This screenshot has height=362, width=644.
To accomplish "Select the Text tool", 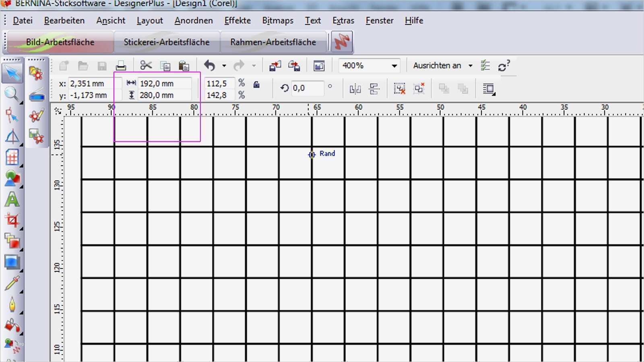I will click(12, 200).
